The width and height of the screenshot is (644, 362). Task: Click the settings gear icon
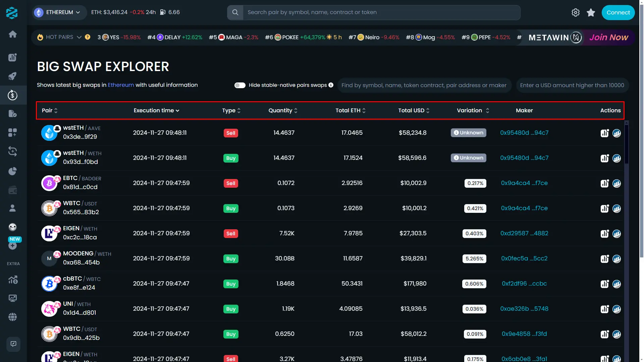coord(576,12)
